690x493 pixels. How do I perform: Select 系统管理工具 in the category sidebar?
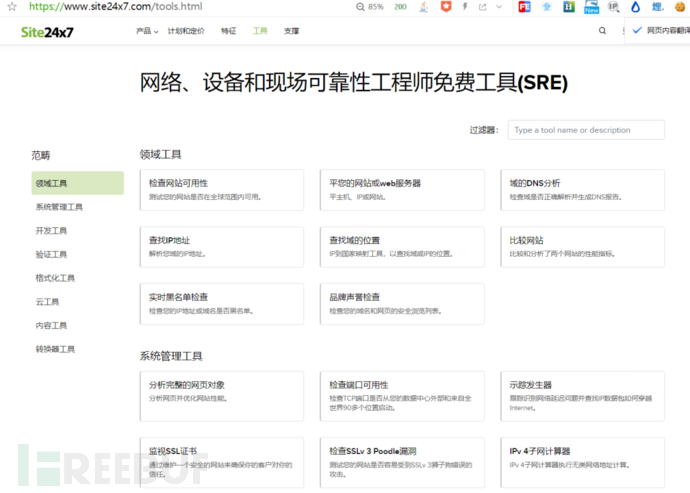(59, 207)
